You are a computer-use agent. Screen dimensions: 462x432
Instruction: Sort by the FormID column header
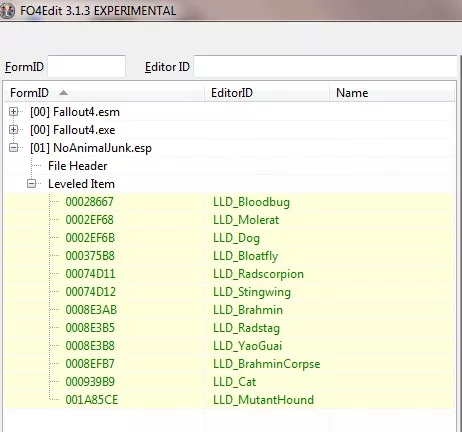(105, 93)
